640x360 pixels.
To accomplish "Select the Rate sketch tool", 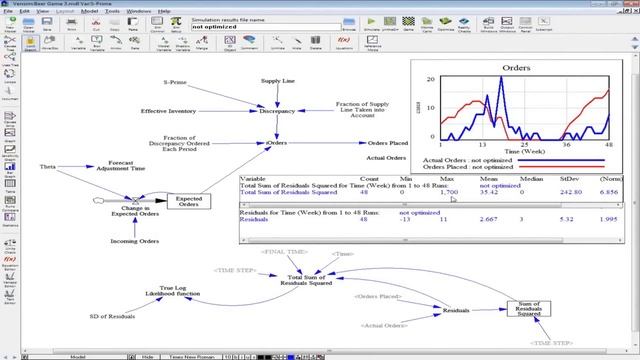I will 135,43.
